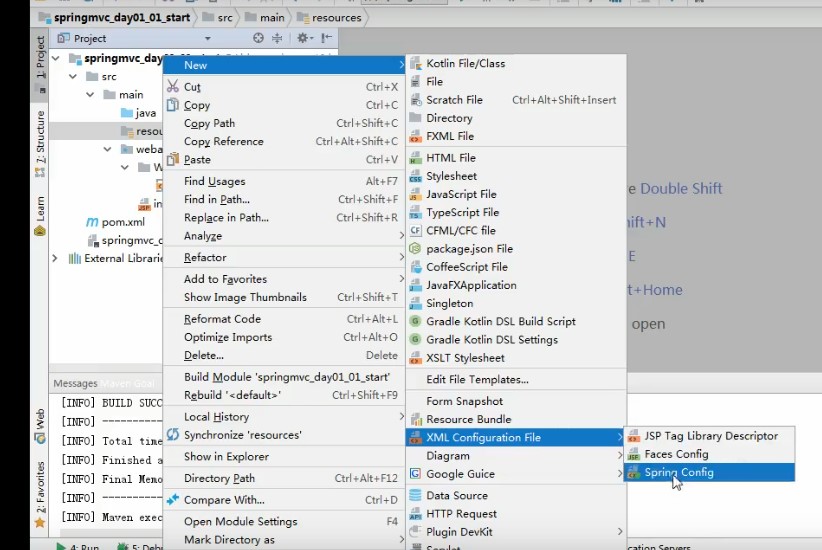Choose Spring Config from submenu
Image resolution: width=822 pixels, height=550 pixels.
(709, 472)
